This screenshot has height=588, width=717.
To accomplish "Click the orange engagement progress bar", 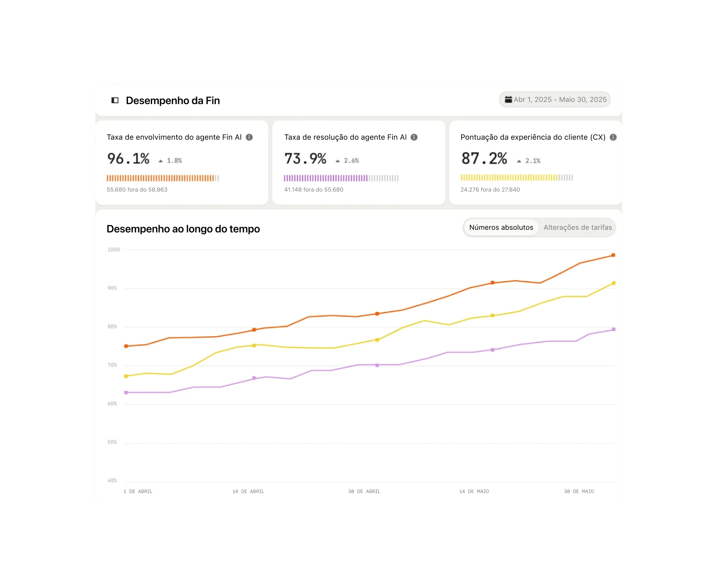I will 163,178.
